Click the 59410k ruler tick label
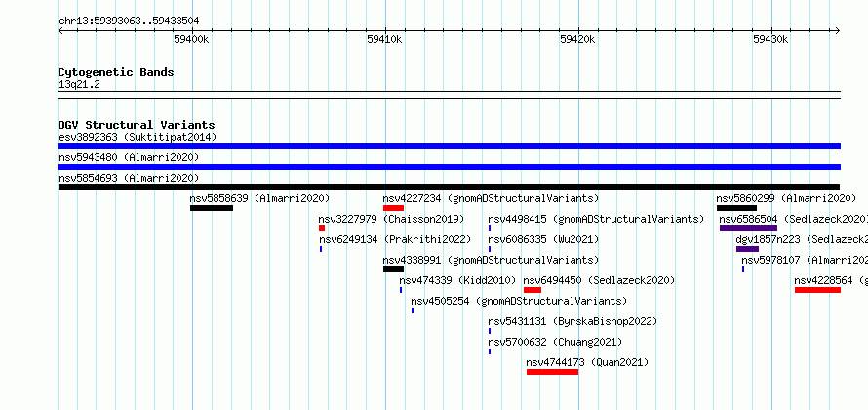Screen dimensions: 868x410 click(384, 39)
